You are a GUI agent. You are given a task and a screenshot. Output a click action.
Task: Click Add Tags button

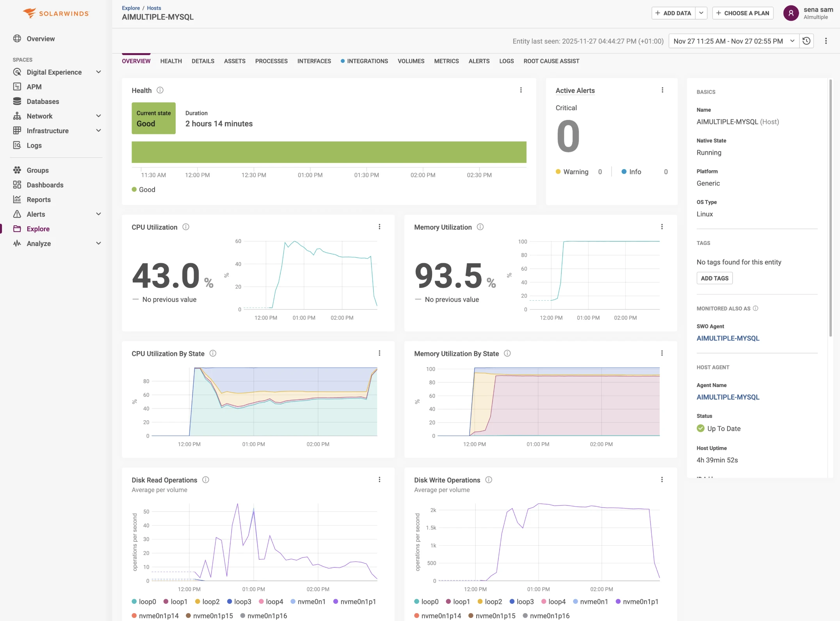pos(714,278)
